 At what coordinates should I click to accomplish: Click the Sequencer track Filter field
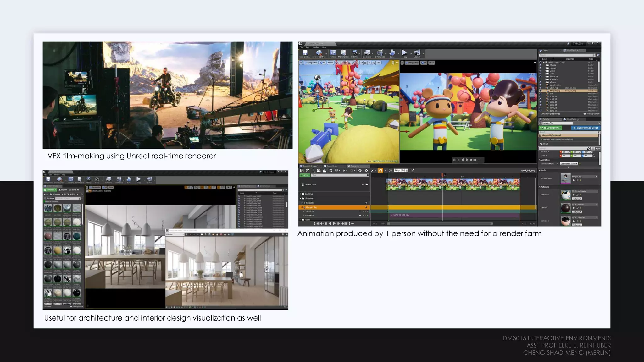click(x=340, y=175)
